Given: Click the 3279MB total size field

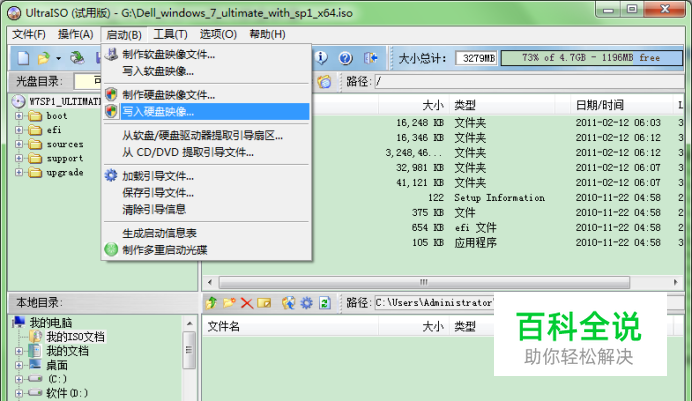Looking at the screenshot, I should coord(476,58).
